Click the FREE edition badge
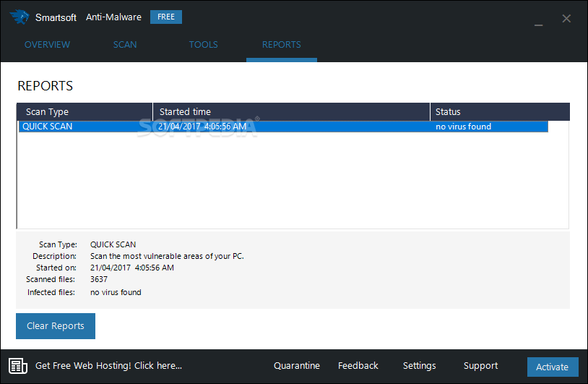This screenshot has width=588, height=384. 166,17
